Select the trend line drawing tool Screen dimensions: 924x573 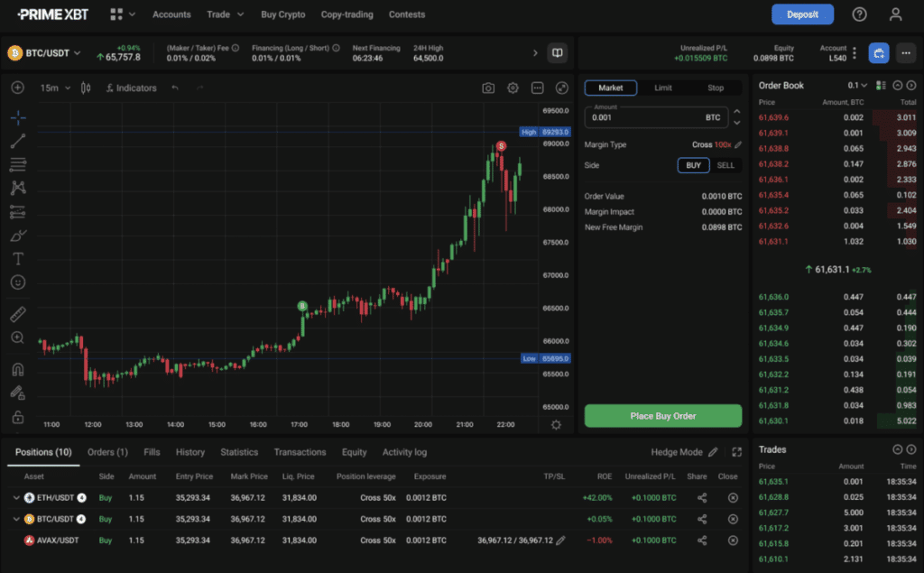tap(18, 141)
